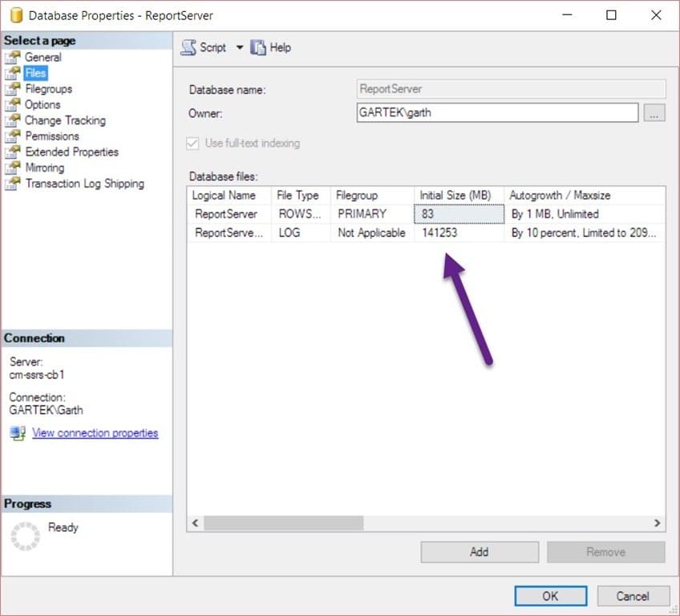Go to the General page
Viewport: 680px width, 616px height.
(x=43, y=57)
